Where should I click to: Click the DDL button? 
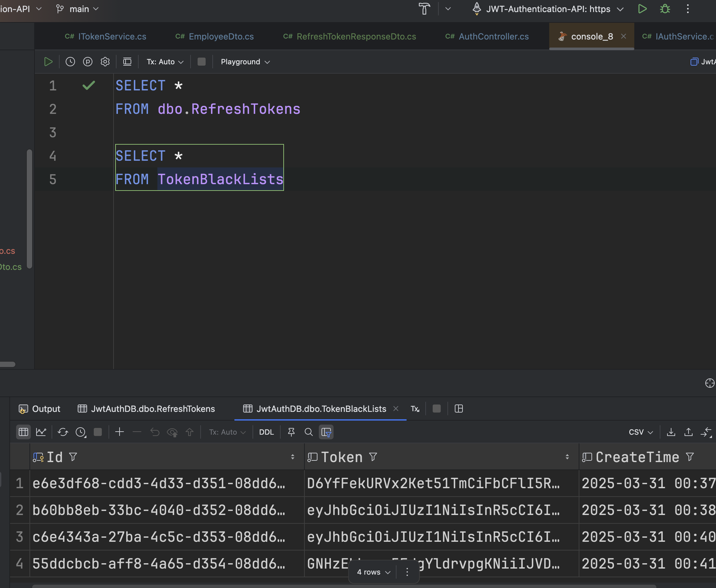266,432
